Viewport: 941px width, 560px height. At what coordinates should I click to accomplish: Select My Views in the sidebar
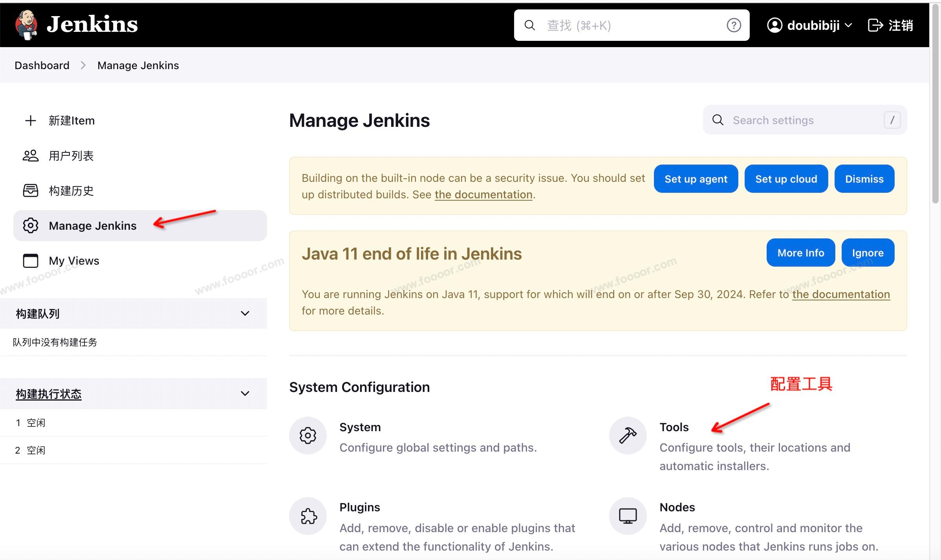(73, 261)
